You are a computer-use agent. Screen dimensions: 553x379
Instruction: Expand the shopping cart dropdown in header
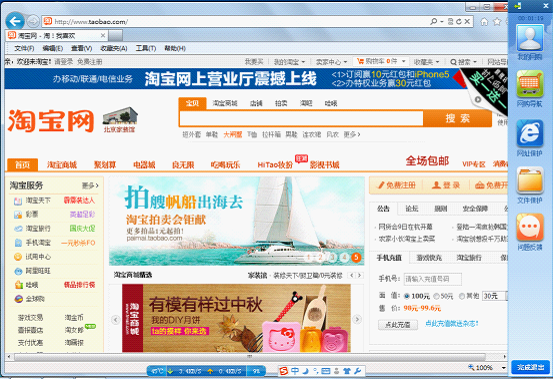(x=404, y=61)
